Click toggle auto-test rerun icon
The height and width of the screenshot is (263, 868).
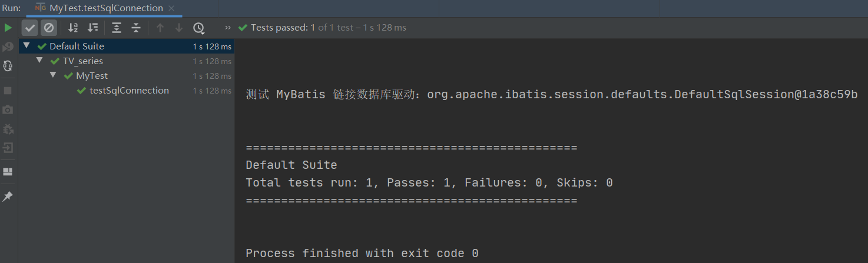[8, 66]
